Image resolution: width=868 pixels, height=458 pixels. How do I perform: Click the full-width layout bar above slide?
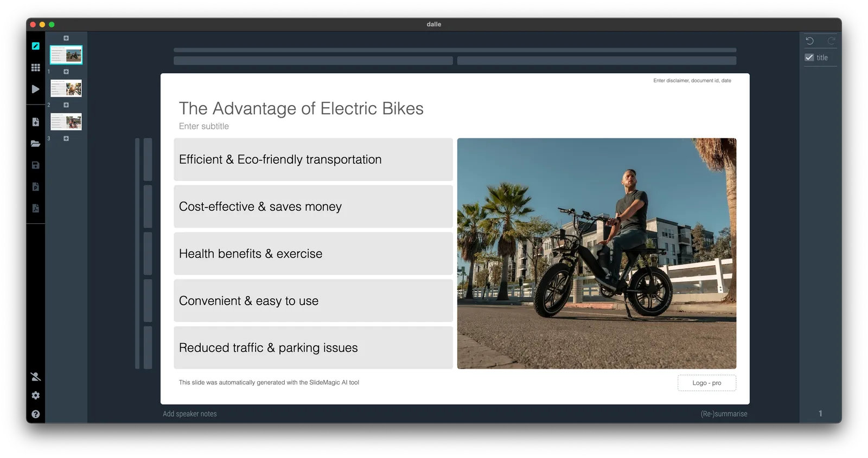pos(455,50)
